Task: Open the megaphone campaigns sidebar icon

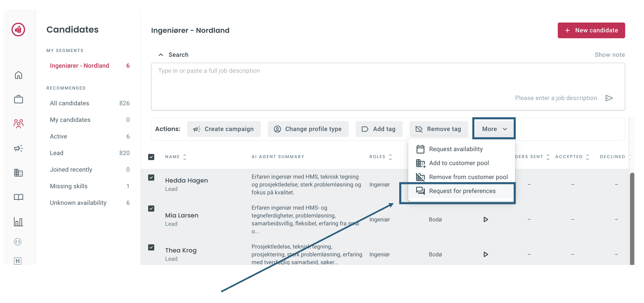Action: point(18,148)
